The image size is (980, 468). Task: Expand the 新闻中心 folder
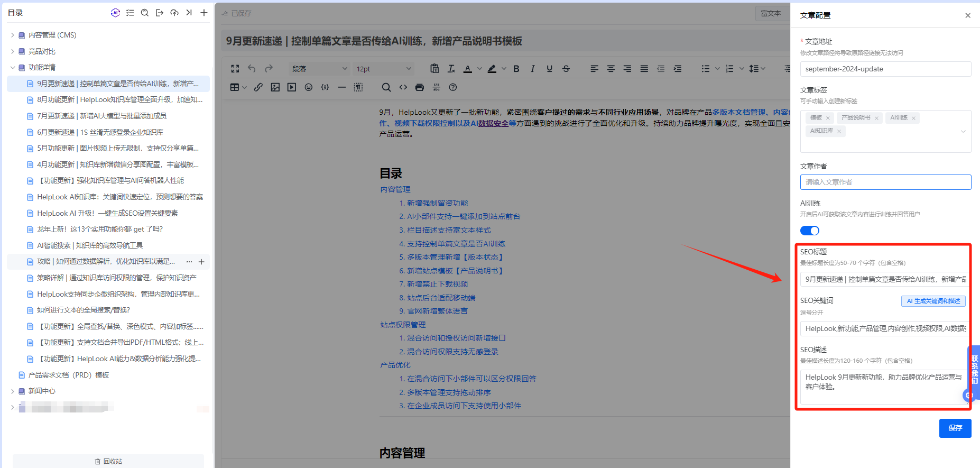pos(13,391)
